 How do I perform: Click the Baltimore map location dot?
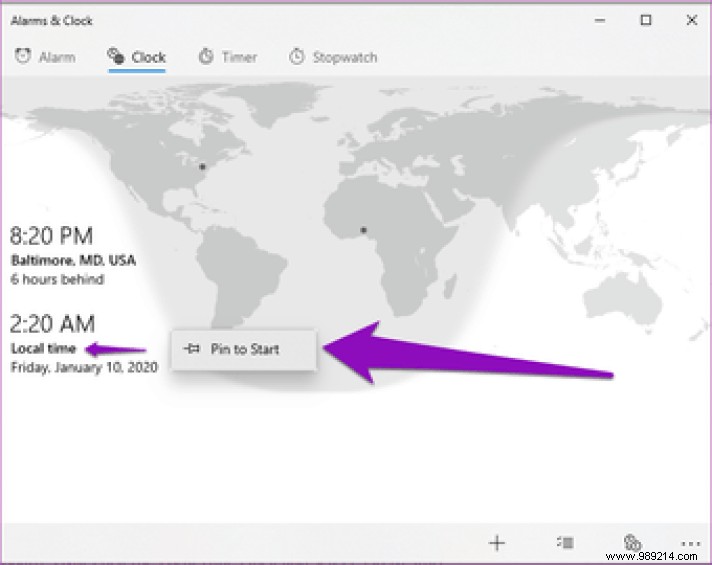(x=203, y=167)
